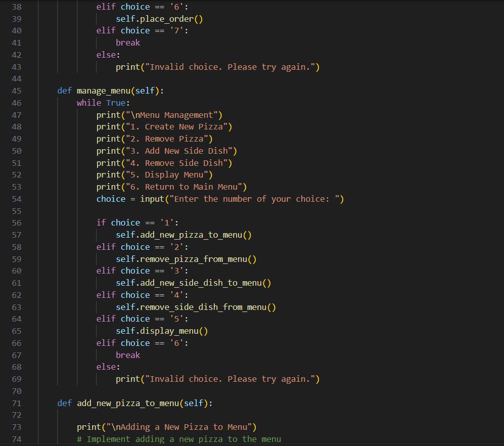Click the self.display_menu() call
The image size is (504, 446).
[x=162, y=331]
